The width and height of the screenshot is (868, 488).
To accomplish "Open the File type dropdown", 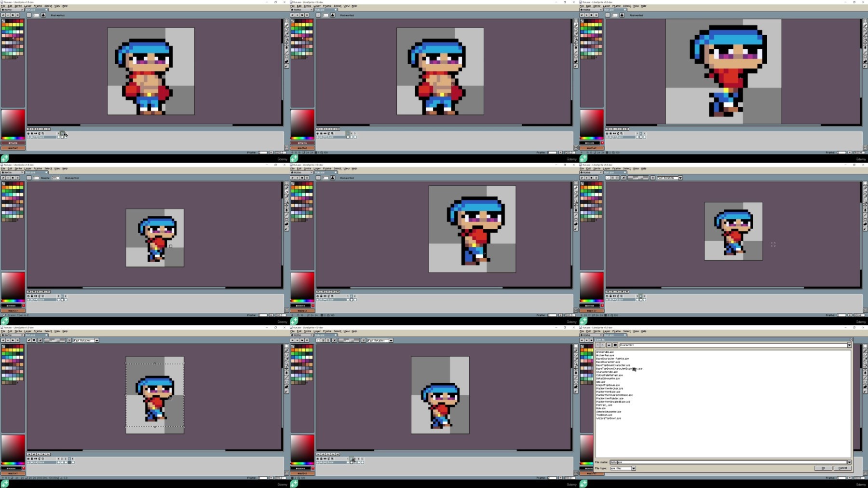I will (x=634, y=468).
